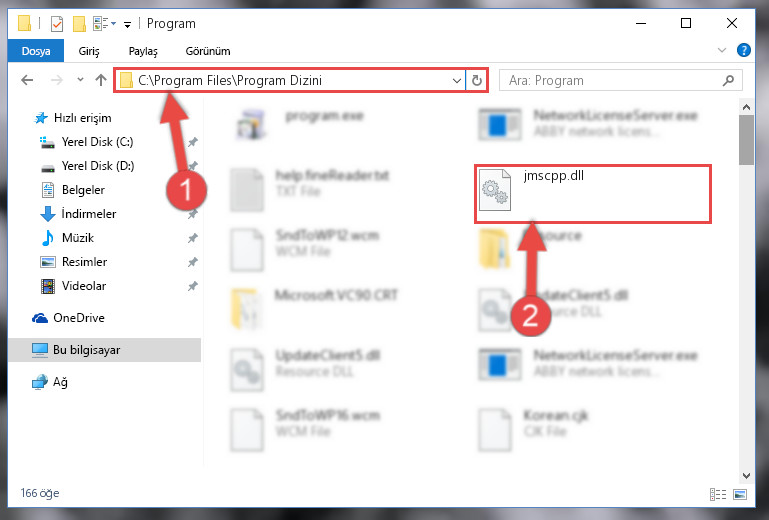
Task: Click the search magnifier icon
Action: (728, 80)
